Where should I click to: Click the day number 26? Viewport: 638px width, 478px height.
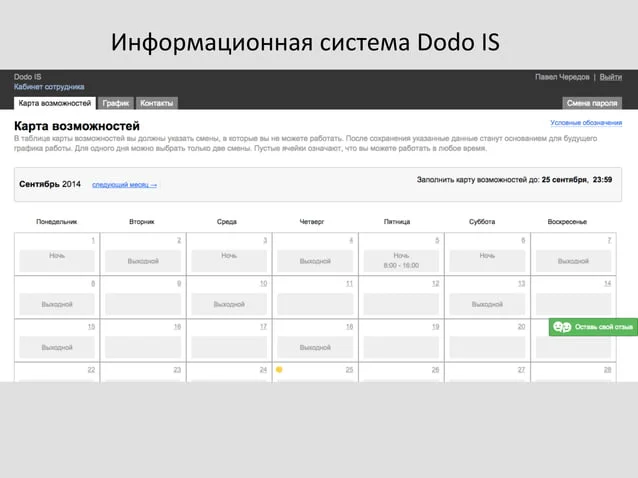point(435,370)
